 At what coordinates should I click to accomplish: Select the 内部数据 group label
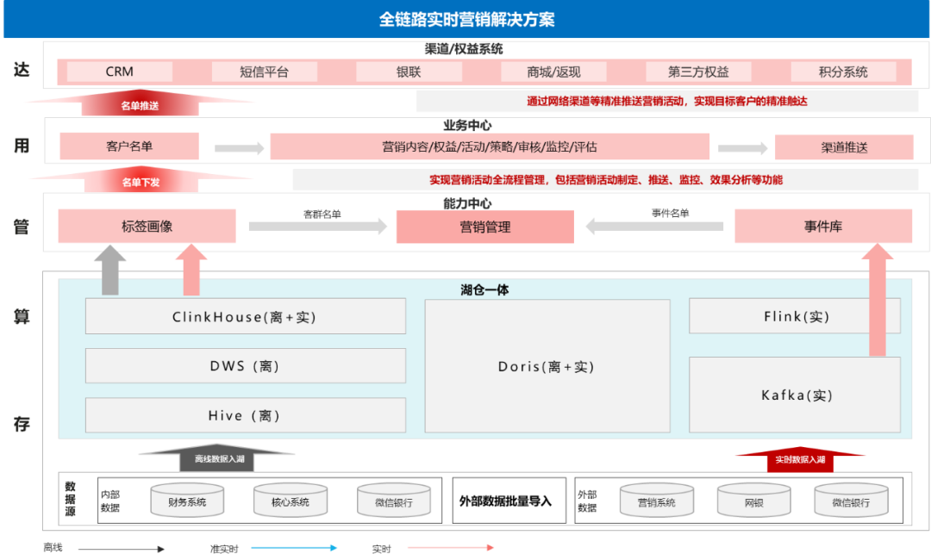point(110,501)
